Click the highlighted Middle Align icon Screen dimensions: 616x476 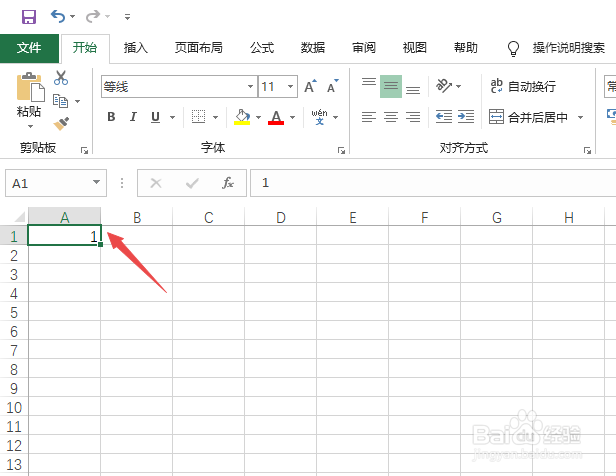coord(391,86)
